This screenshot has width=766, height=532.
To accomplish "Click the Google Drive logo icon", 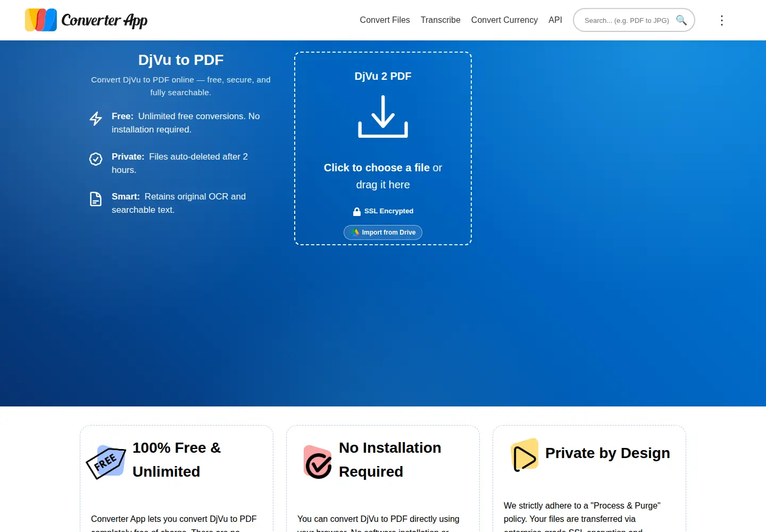I will pos(355,232).
